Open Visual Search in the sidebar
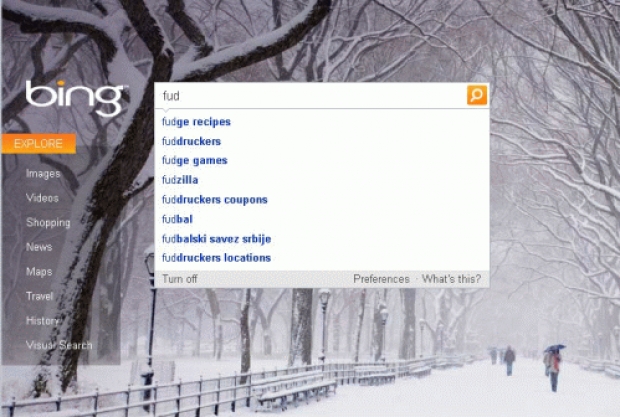Screen dimensions: 620x417 pos(59,346)
